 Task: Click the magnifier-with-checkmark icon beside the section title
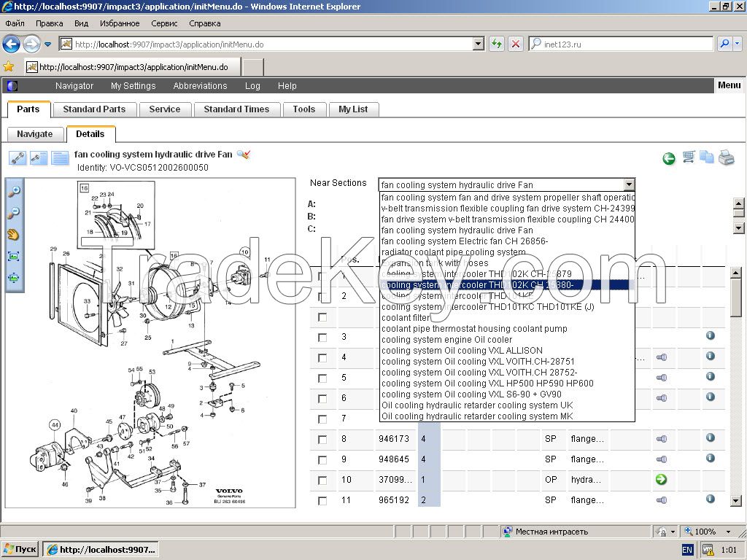[x=244, y=155]
